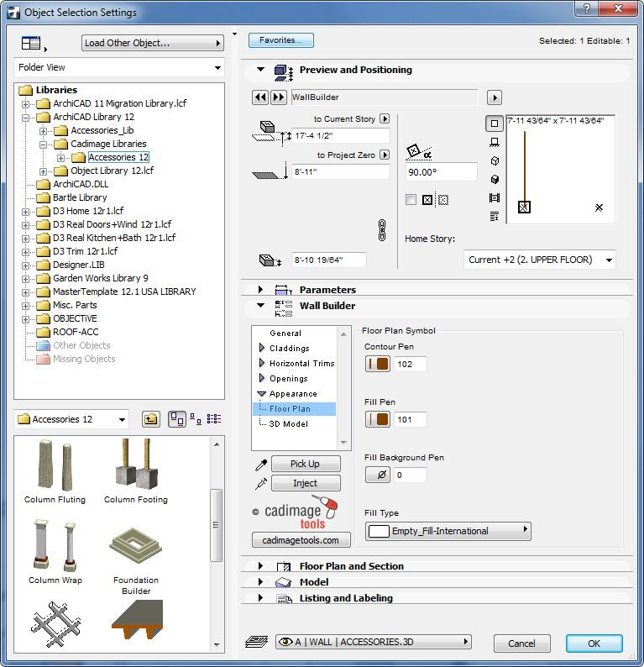Switch to large icons view
The image size is (644, 667).
tap(177, 419)
